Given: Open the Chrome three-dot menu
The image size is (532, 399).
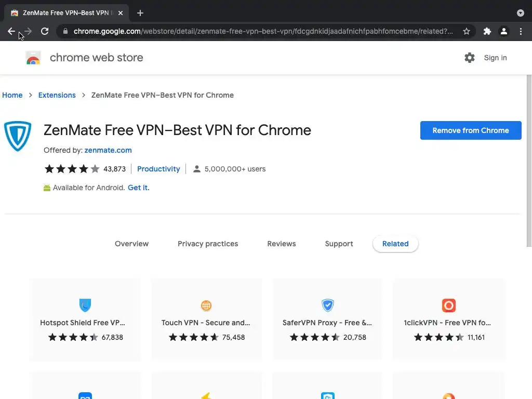Looking at the screenshot, I should click(521, 31).
